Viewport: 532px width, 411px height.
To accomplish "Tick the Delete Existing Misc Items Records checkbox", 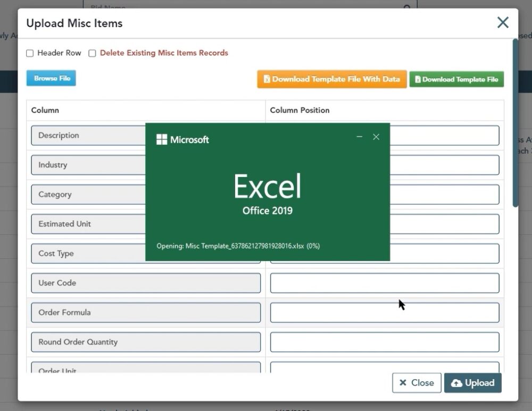I will [x=93, y=53].
